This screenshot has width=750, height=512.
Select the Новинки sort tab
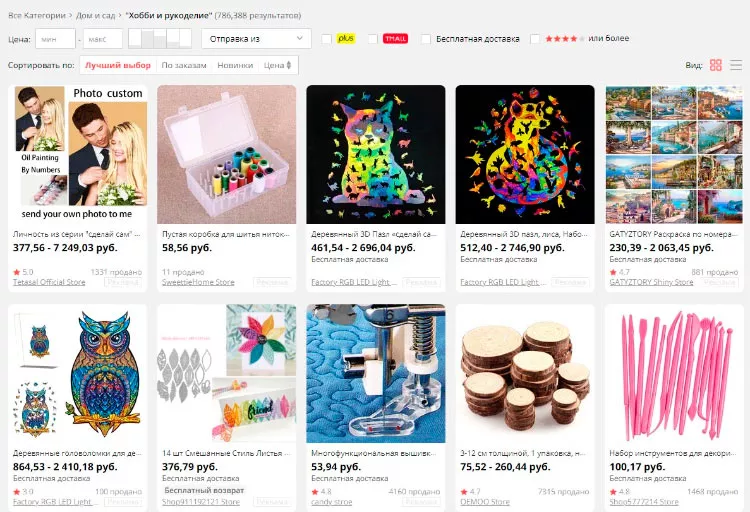click(x=235, y=66)
